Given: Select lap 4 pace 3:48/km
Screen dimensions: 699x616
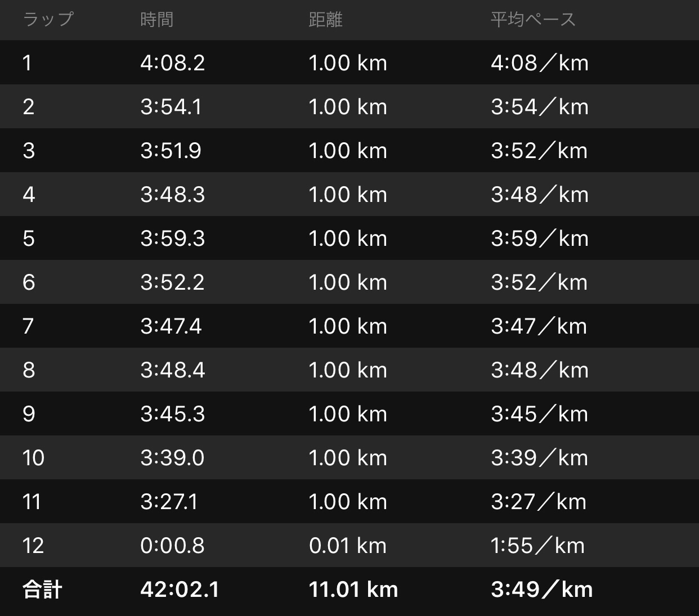Looking at the screenshot, I should pos(539,195).
